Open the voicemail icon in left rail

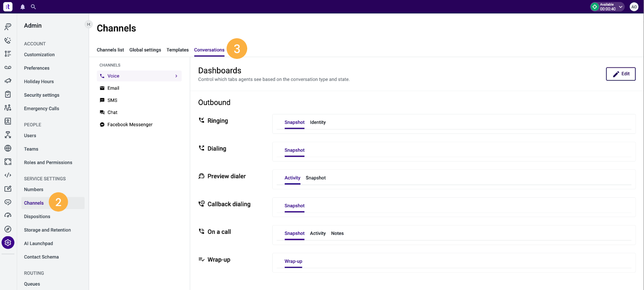coord(8,67)
